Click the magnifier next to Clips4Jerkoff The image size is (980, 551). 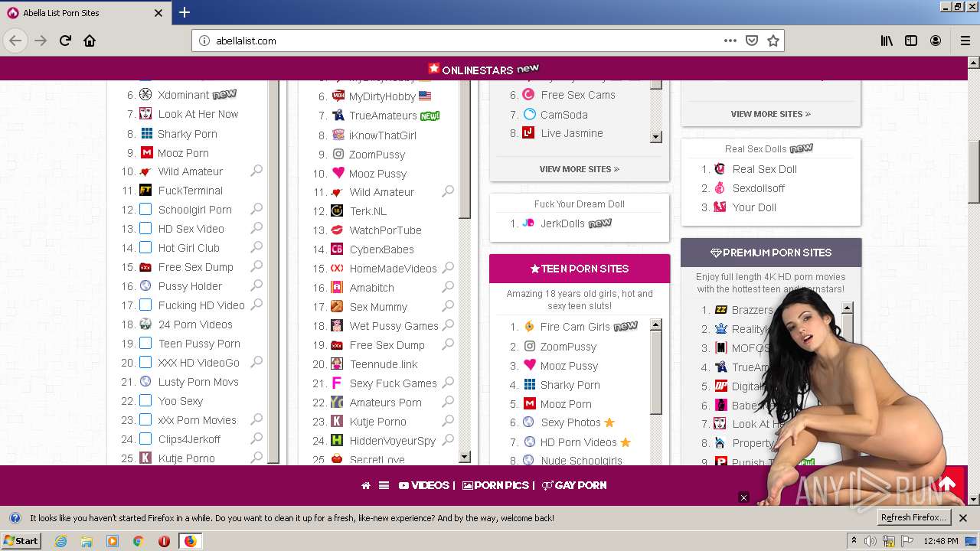pos(257,438)
